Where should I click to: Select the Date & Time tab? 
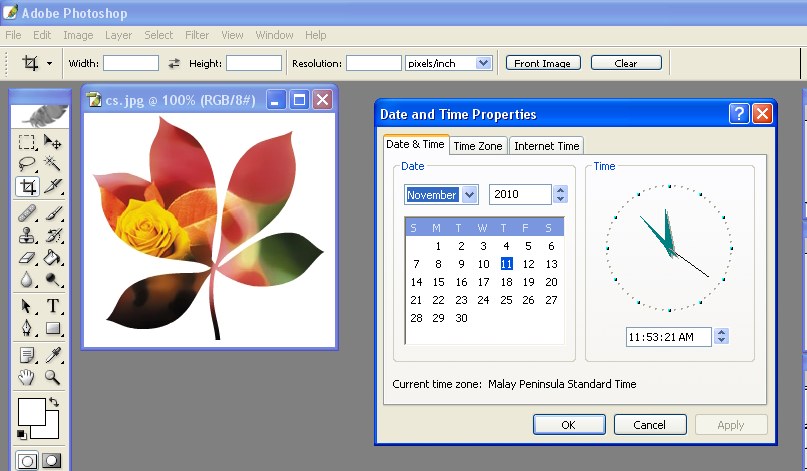(415, 144)
